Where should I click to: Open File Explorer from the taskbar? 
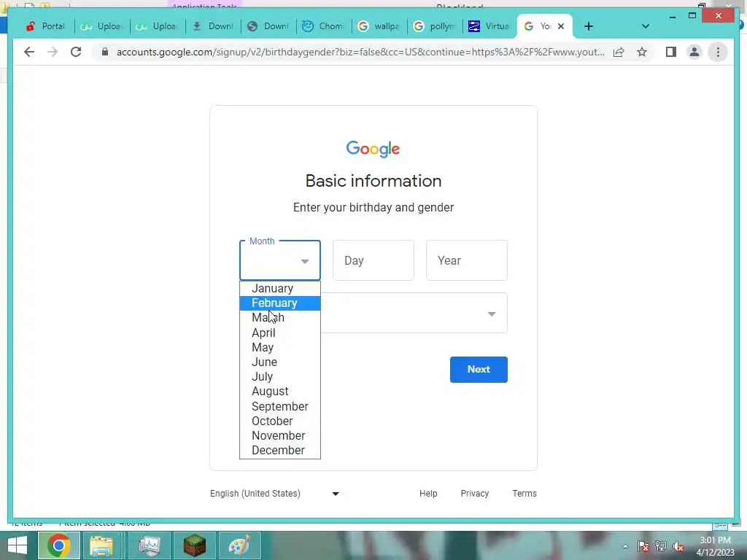click(101, 545)
